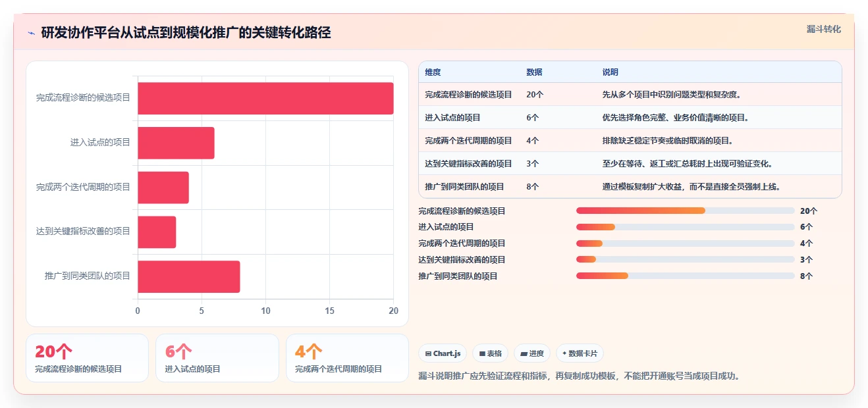This screenshot has height=408, width=868.
Task: Click the description 排除缺乏稳定节奏或临时取消的项目。
Action: pos(668,141)
